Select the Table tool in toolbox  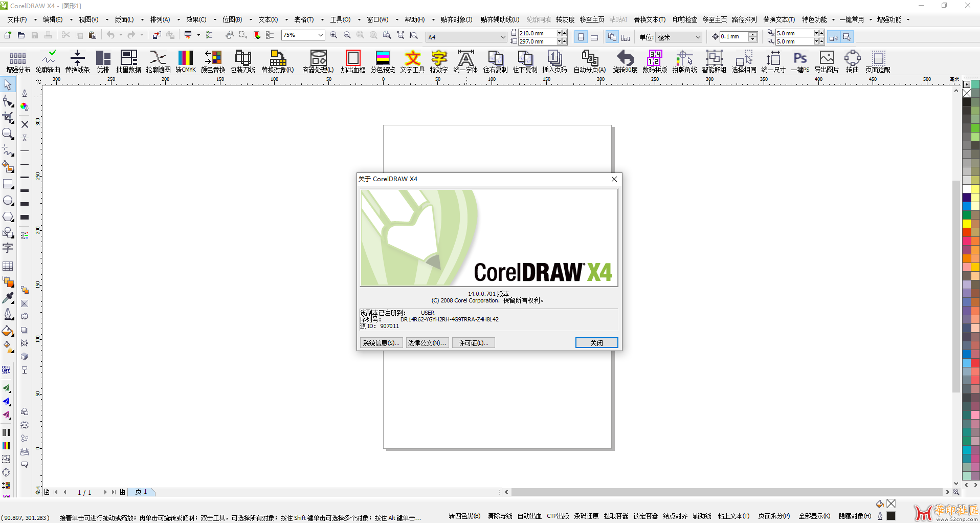[8, 266]
